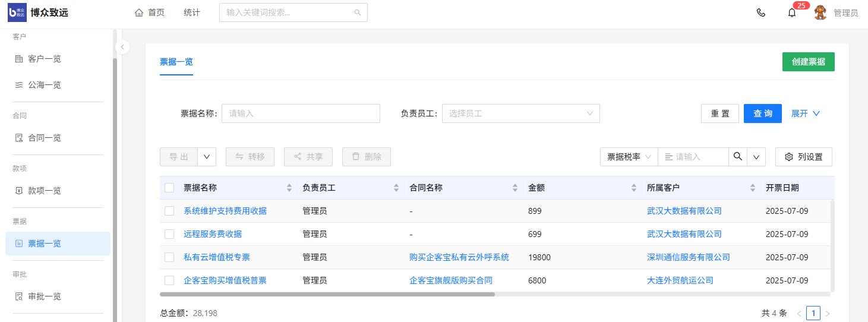Open 合同一览 in the sidebar
Viewport: 868px width, 322px height.
(x=45, y=138)
